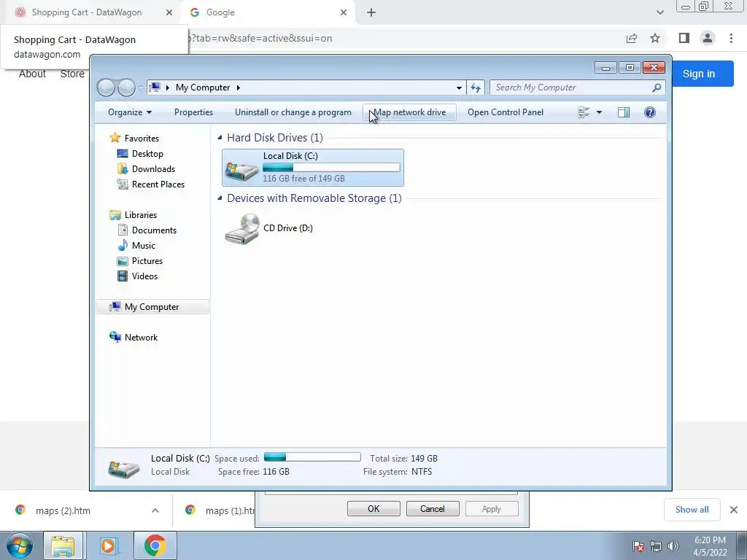The image size is (747, 560).
Task: Toggle Chrome side panel icon
Action: click(x=684, y=38)
